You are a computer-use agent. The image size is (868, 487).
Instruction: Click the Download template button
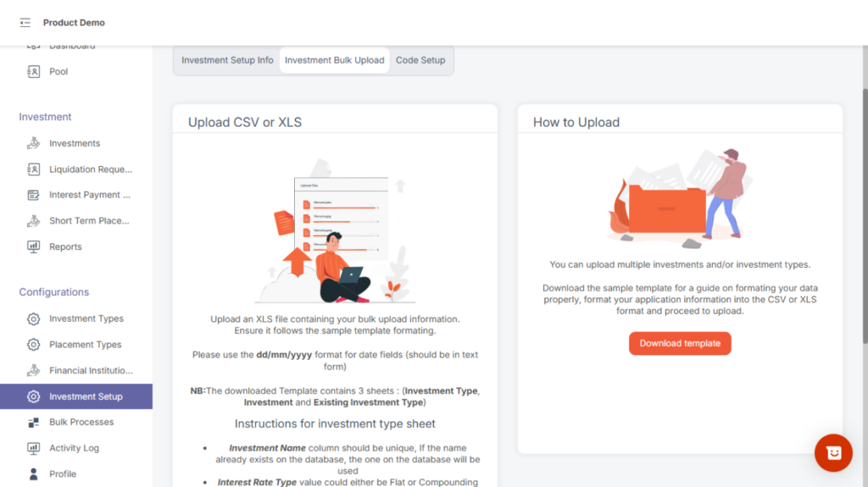click(680, 344)
